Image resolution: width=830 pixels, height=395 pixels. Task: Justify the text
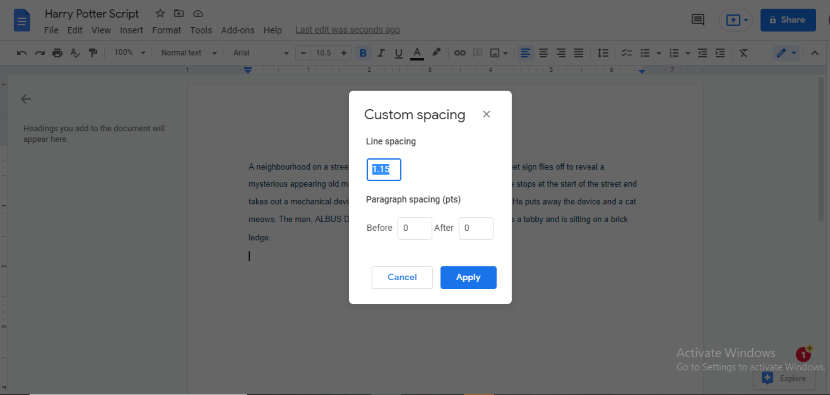point(579,53)
